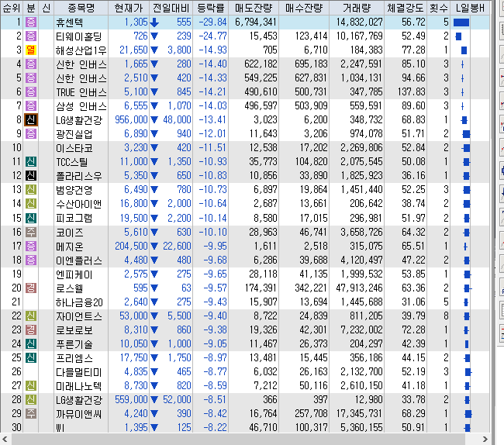Sort by the 등락률 column header

tap(211, 8)
